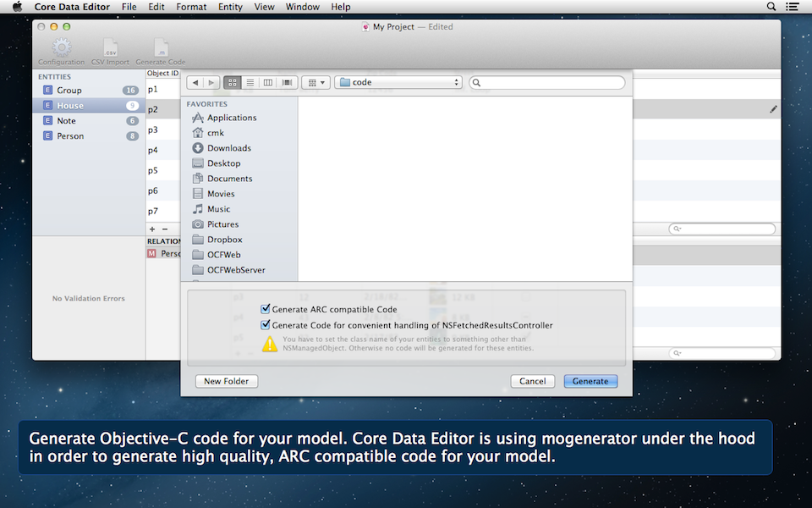Select Music in Favorites sidebar
Viewport: 812px width, 508px height.
[x=211, y=209]
